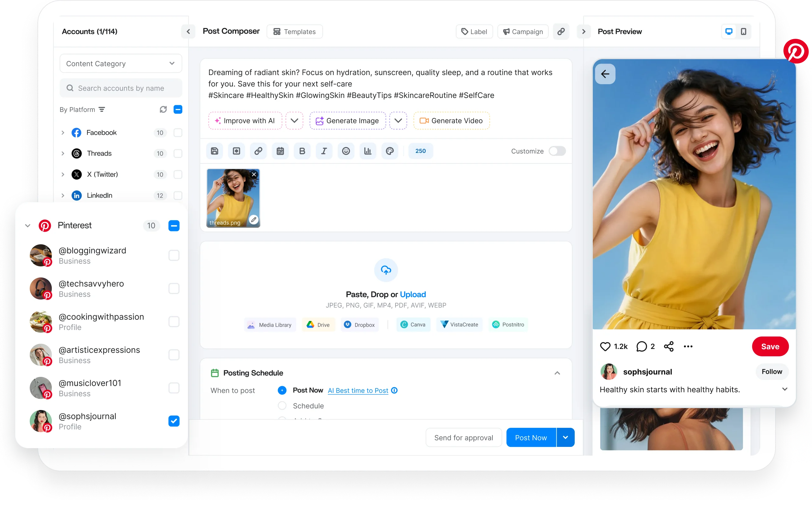Image resolution: width=812 pixels, height=506 pixels.
Task: Click the Pinterest logo badge beside the preview
Action: point(795,51)
